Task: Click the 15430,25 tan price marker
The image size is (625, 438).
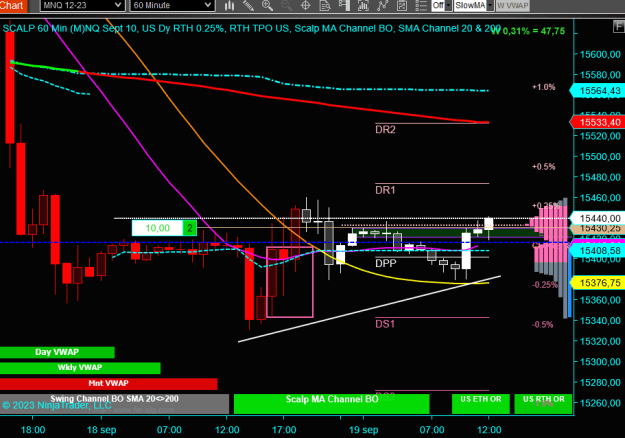Action: click(597, 229)
